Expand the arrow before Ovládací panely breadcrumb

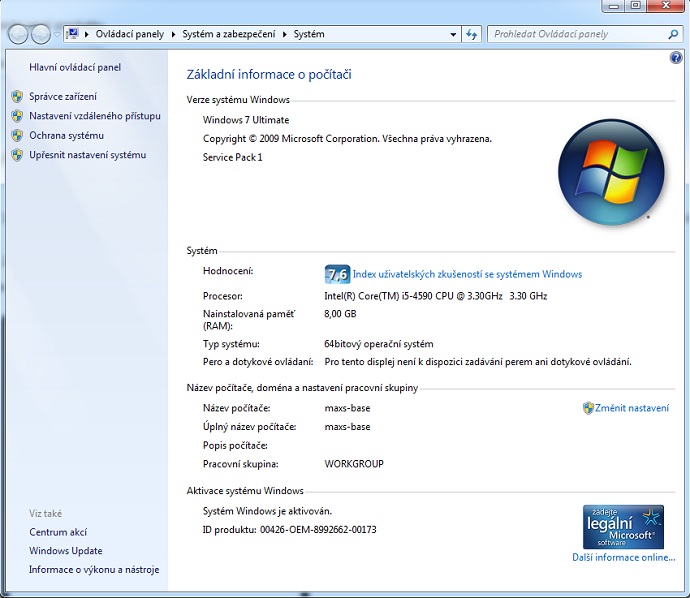point(87,34)
